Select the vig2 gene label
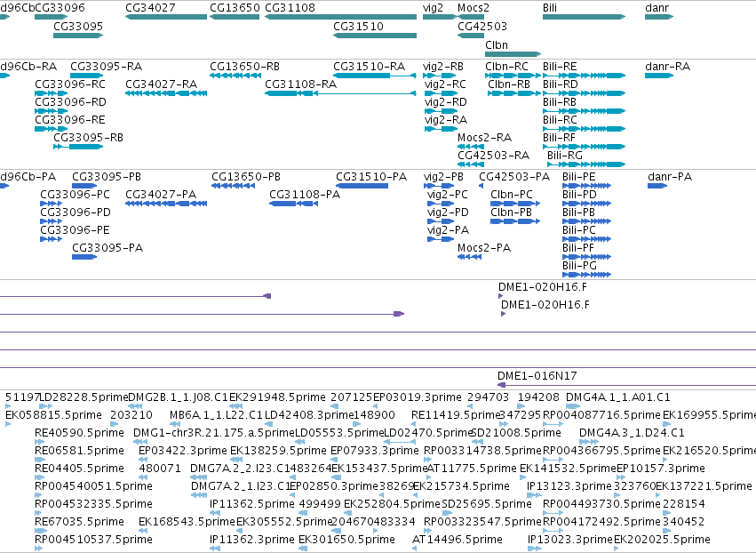The width and height of the screenshot is (756, 553). [x=433, y=8]
